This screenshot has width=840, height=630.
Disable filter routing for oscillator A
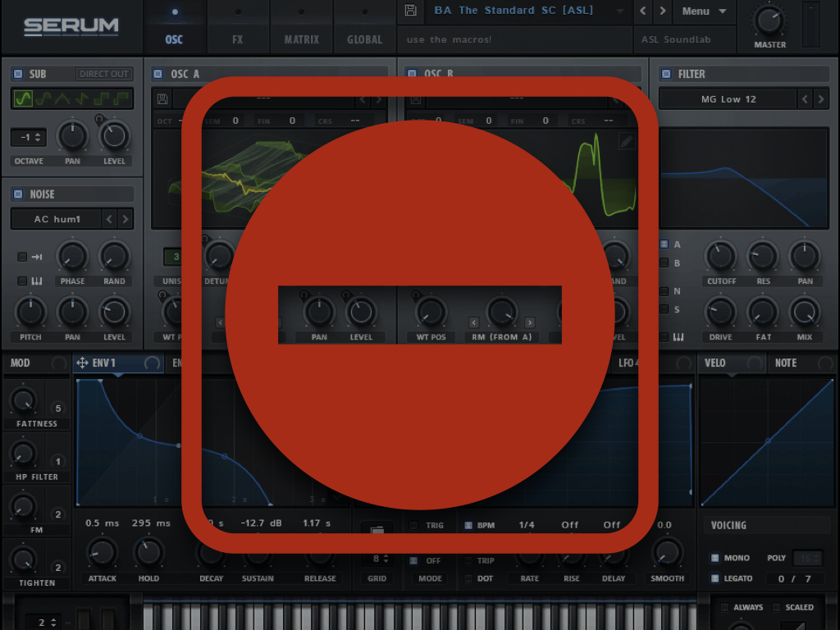coord(664,244)
